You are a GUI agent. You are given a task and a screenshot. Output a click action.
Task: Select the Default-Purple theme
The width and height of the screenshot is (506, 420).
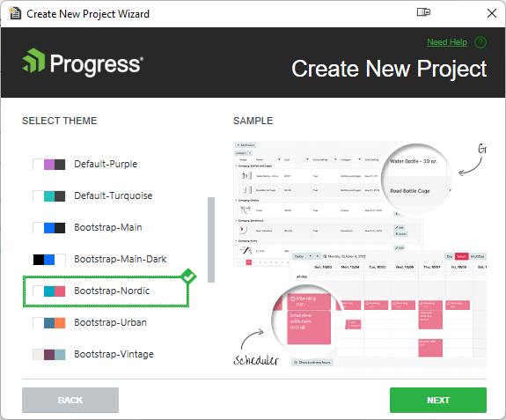point(106,164)
